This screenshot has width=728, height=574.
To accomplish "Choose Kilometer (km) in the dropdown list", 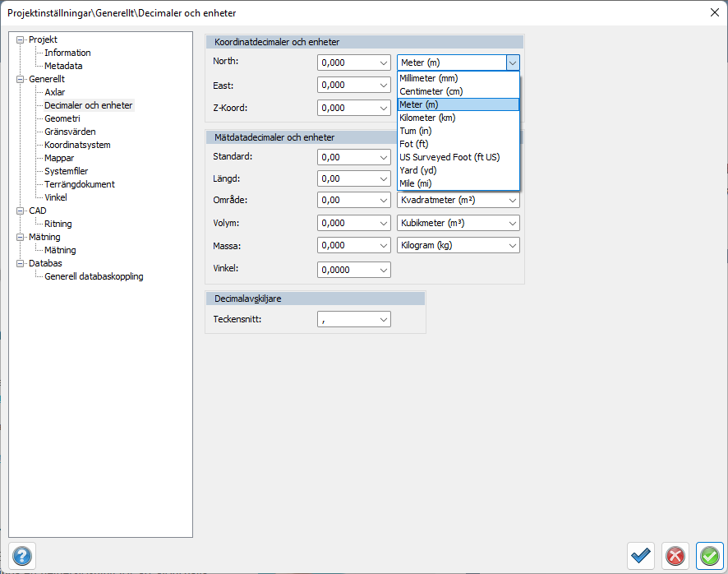I will pyautogui.click(x=427, y=118).
